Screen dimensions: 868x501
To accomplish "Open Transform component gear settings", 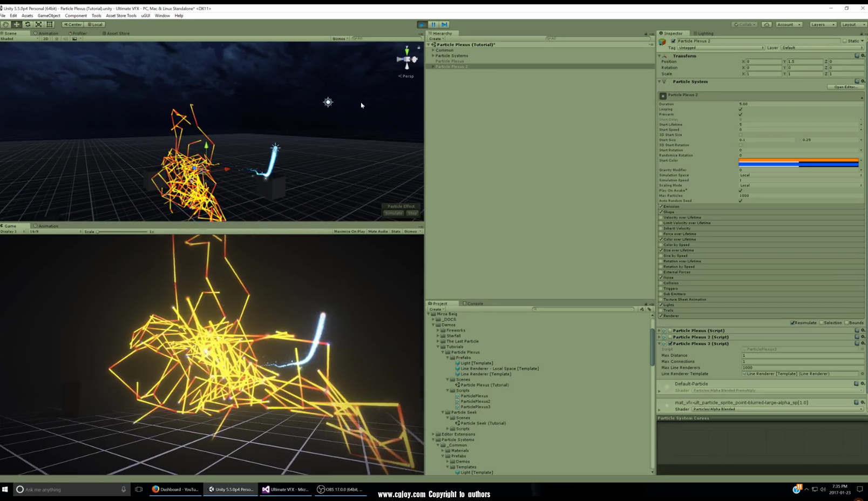I will 863,56.
